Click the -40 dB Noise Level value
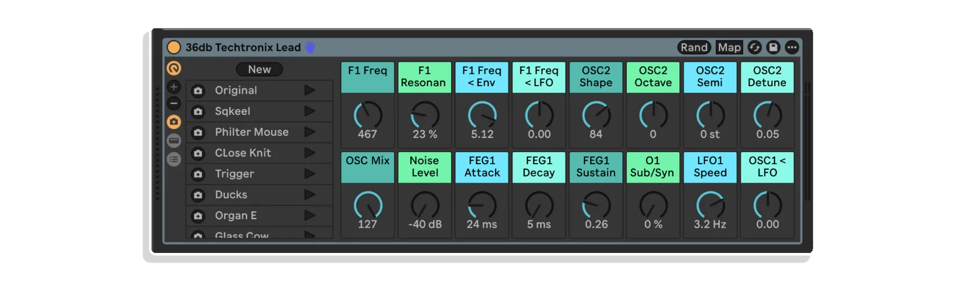 (x=425, y=224)
